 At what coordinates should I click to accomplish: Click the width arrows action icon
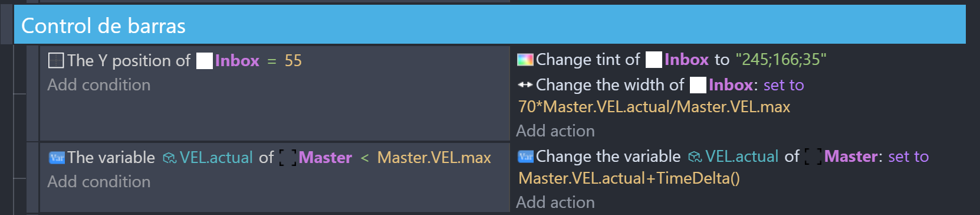point(525,84)
